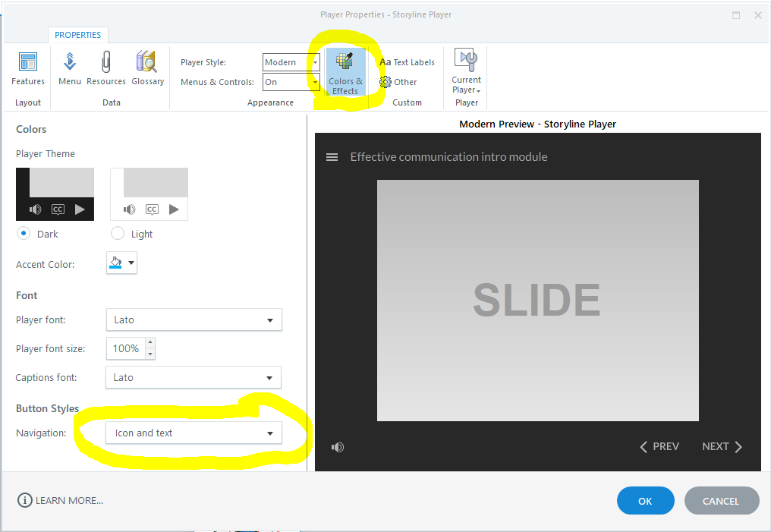Click the OK button
The image size is (771, 532).
[x=646, y=501]
